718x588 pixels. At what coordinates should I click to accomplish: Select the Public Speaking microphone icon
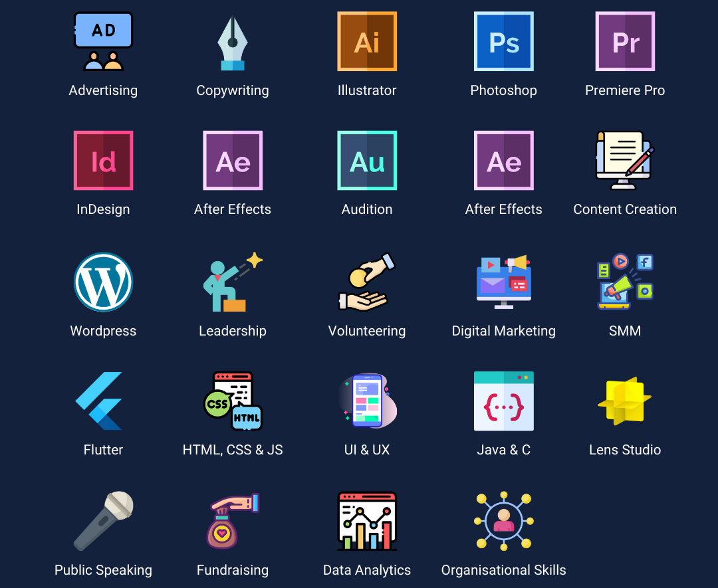(x=104, y=521)
